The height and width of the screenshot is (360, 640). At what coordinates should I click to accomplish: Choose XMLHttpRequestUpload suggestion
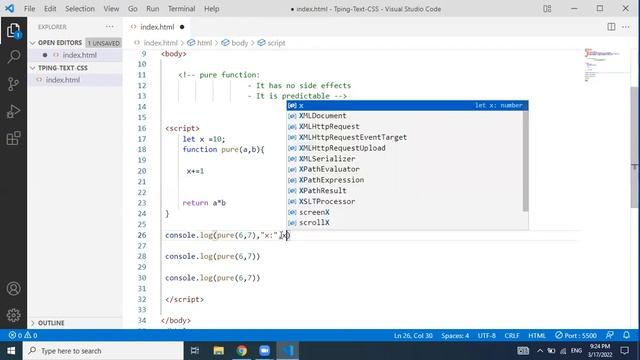point(405,148)
